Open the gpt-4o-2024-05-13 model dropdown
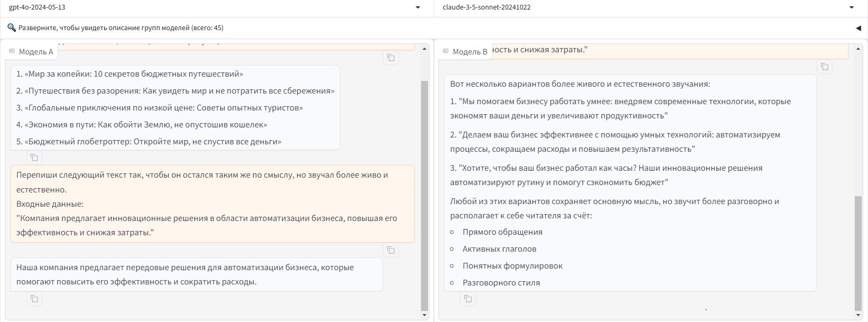Image resolution: width=868 pixels, height=322 pixels. click(x=418, y=7)
